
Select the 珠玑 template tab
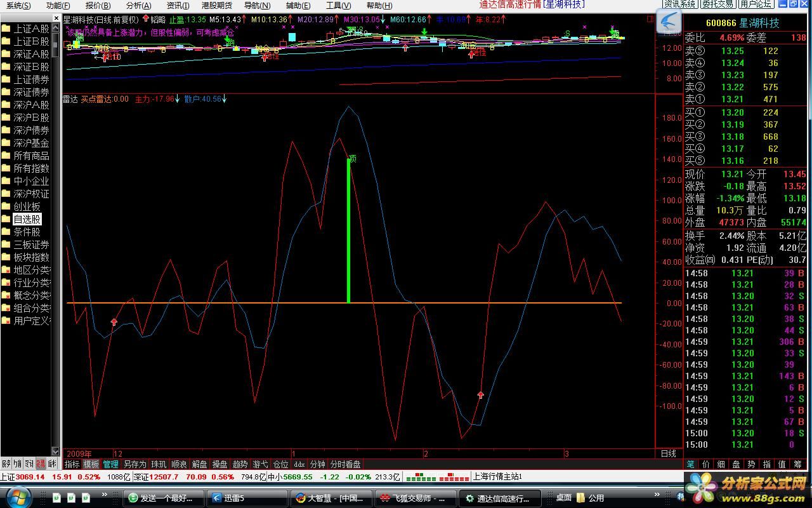click(159, 464)
